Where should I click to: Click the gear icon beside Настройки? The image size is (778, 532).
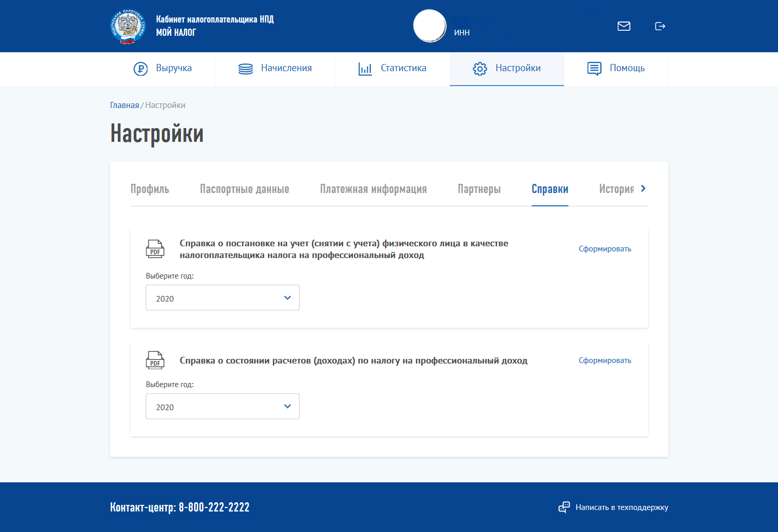point(480,69)
